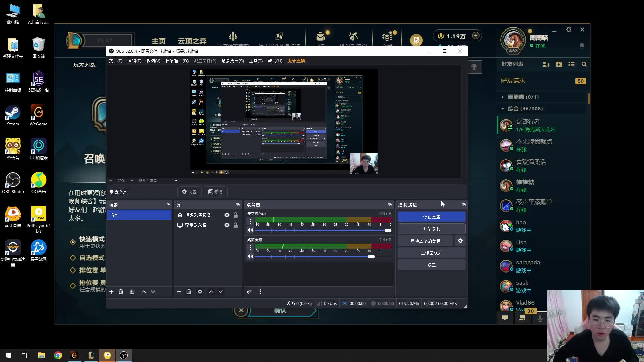Mute the 麦克风/Aux speaker icon
This screenshot has height=362, width=644.
click(250, 230)
